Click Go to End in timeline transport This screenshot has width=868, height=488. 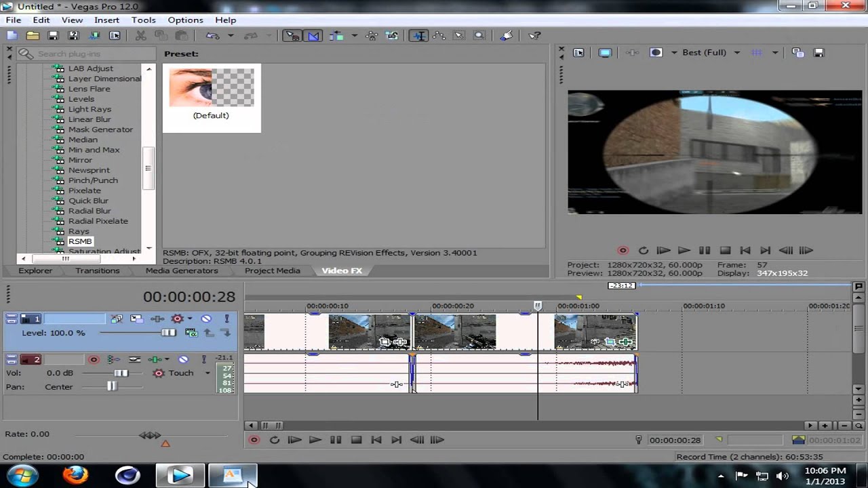[397, 440]
